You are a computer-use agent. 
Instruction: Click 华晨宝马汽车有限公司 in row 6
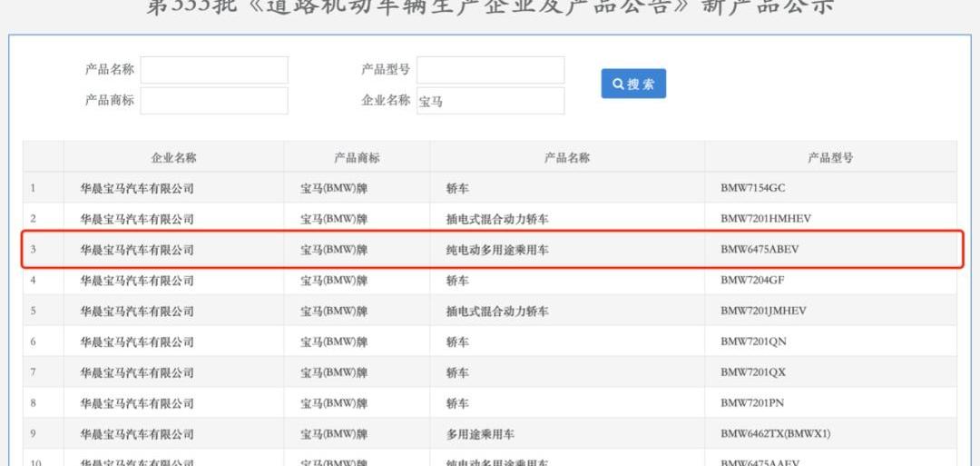137,342
